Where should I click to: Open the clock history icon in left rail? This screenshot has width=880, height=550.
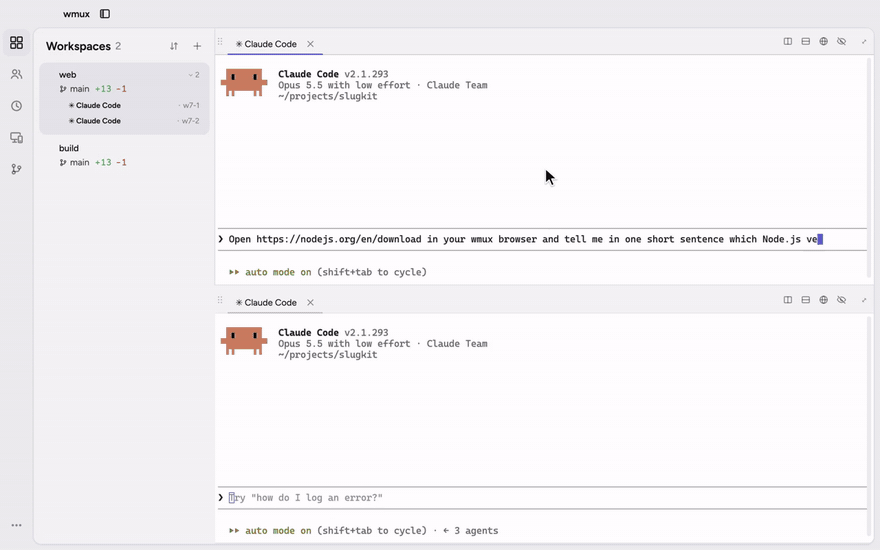click(x=17, y=106)
